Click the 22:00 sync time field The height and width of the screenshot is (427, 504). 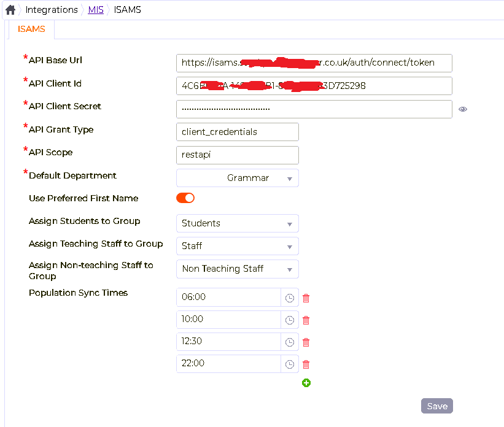228,364
